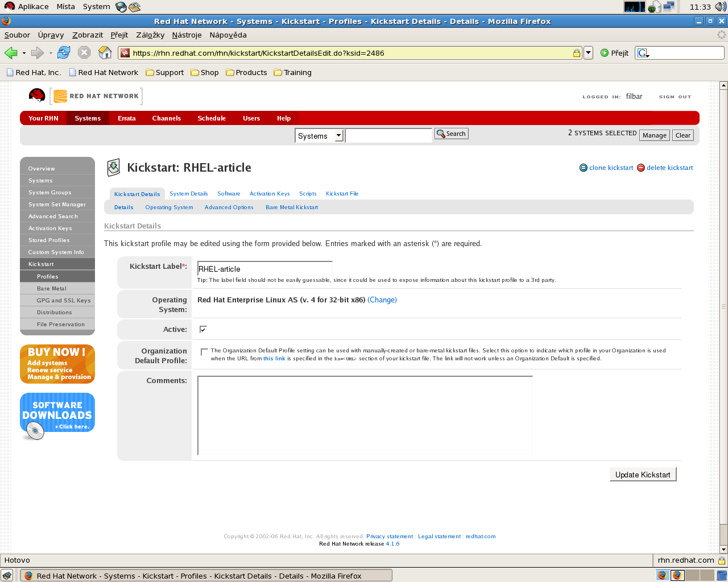Click the Search button

pos(452,134)
